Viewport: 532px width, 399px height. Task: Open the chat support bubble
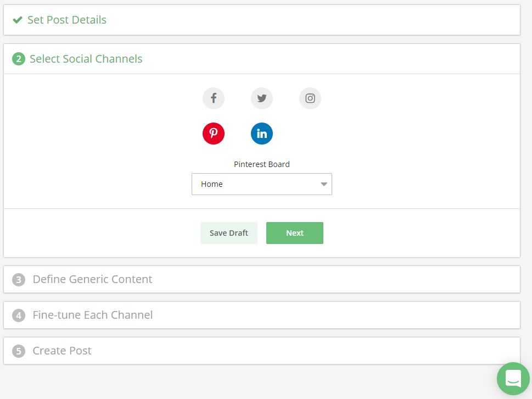[512, 378]
